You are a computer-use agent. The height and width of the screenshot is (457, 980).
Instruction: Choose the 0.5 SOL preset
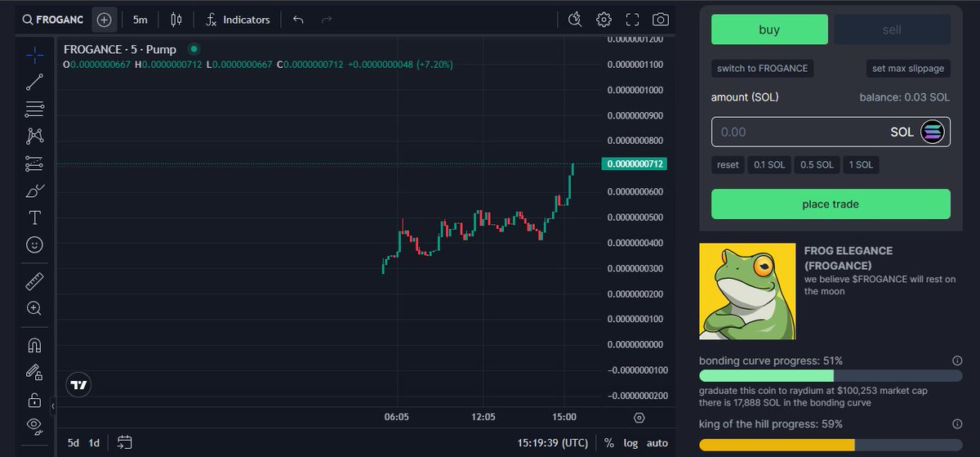point(817,165)
